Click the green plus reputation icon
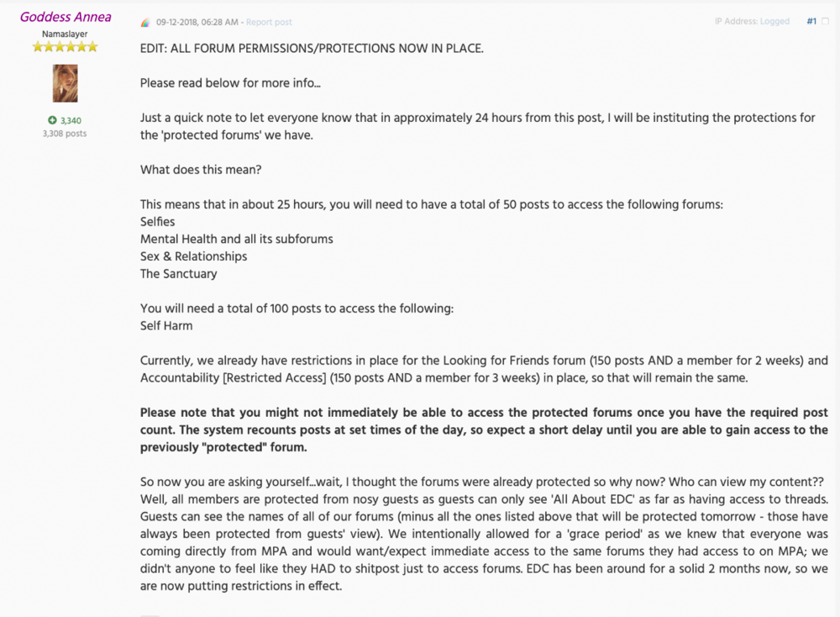The image size is (840, 617). [x=52, y=120]
